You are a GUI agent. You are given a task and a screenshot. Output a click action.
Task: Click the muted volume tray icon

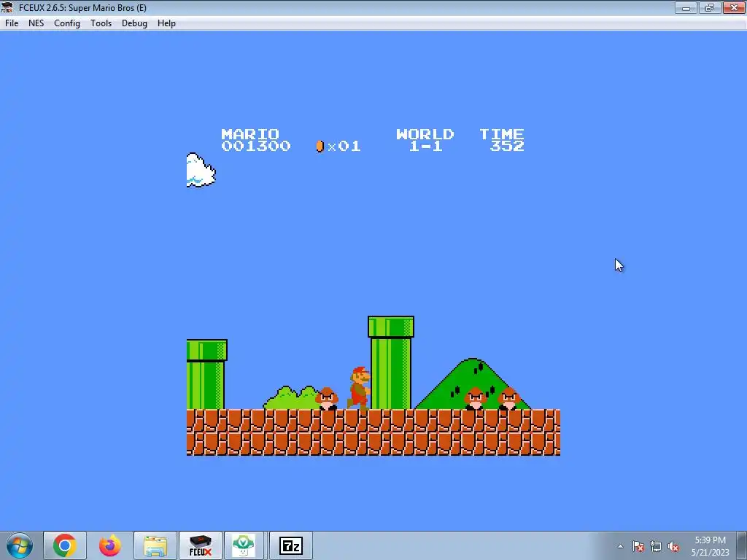673,547
